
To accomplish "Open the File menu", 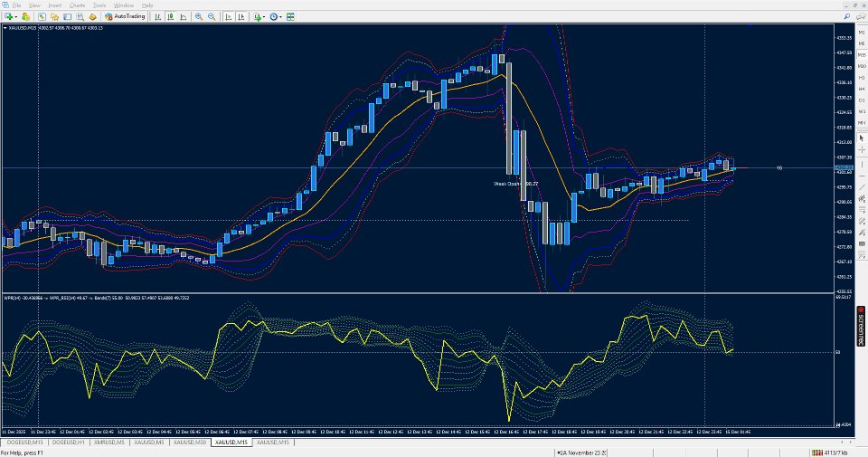I will tap(16, 5).
